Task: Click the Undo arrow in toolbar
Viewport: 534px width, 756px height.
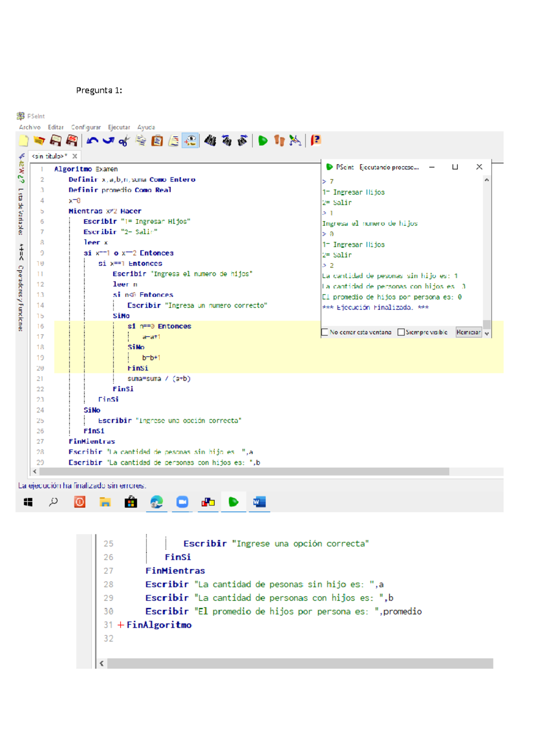Action: [92, 141]
